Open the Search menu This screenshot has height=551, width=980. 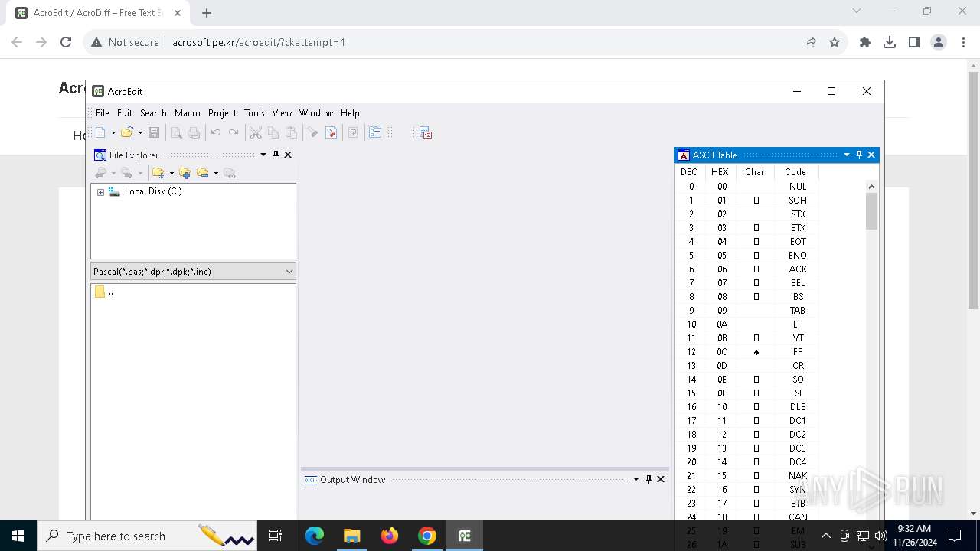[153, 112]
